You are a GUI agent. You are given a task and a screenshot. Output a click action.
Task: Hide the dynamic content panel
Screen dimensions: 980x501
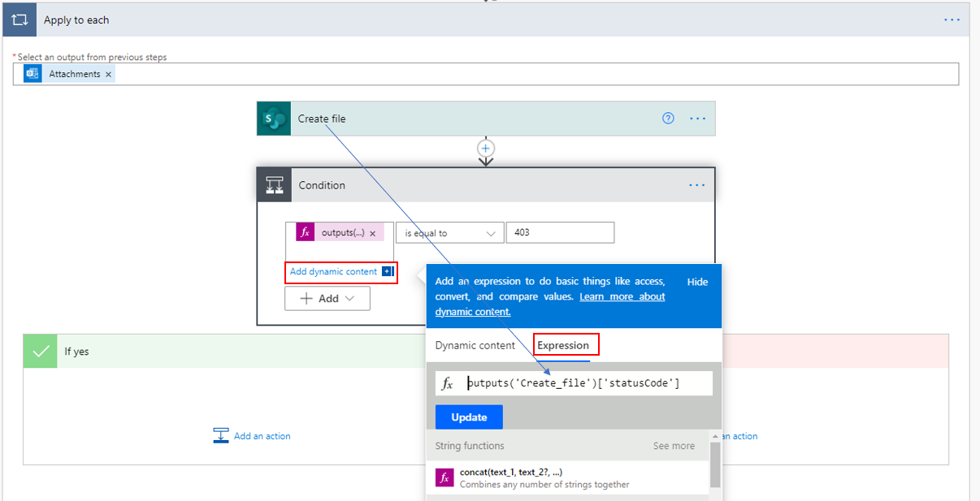pyautogui.click(x=697, y=282)
